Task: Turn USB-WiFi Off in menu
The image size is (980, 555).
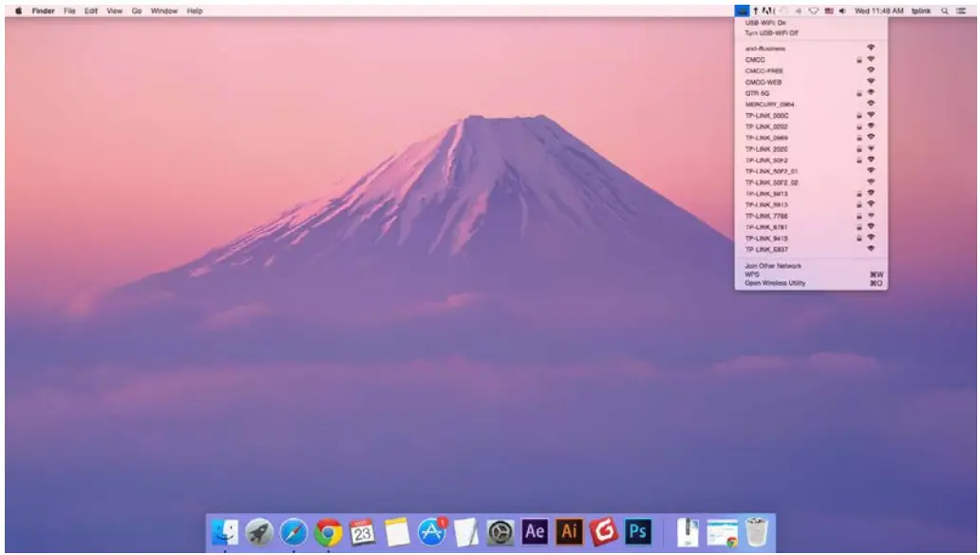Action: click(x=771, y=32)
